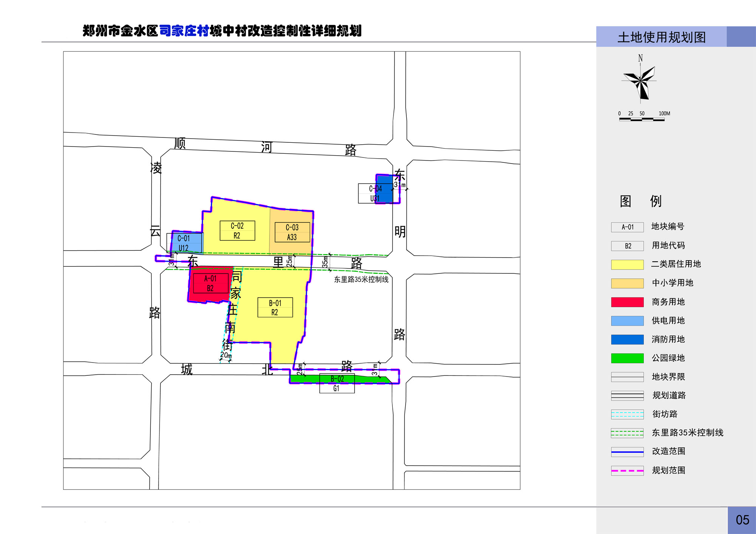Click the C-02 R2 parcel label

[237, 231]
